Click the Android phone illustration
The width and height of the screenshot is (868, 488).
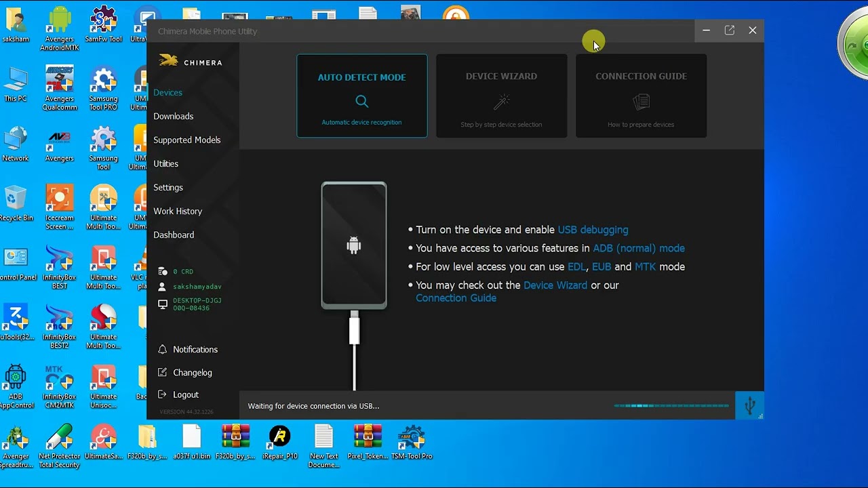point(354,245)
